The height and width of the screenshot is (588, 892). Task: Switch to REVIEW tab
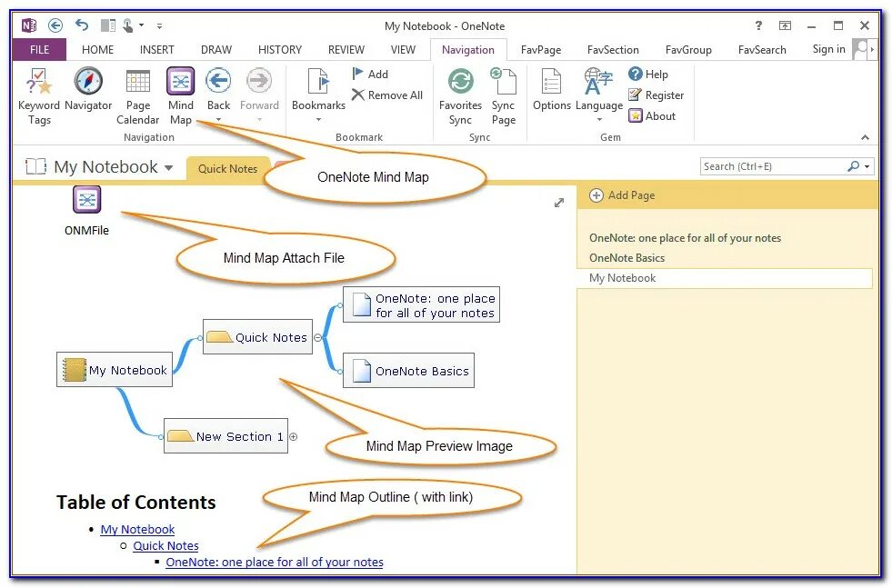pos(346,49)
